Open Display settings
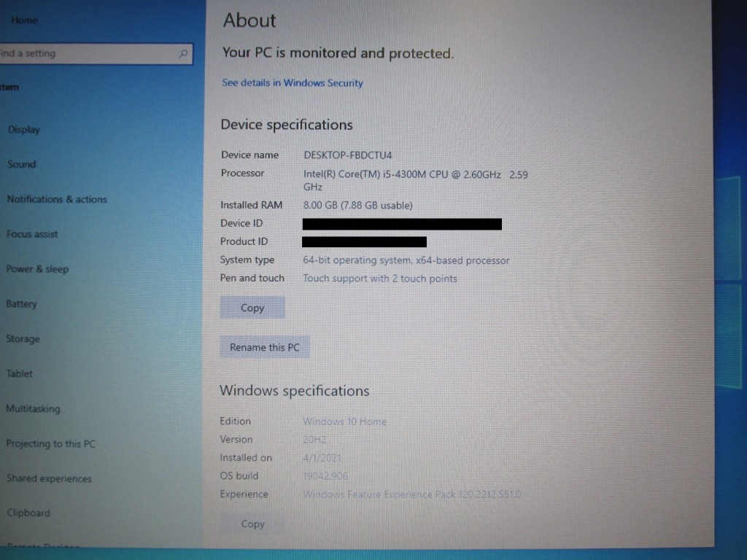Image resolution: width=747 pixels, height=560 pixels. pos(24,130)
